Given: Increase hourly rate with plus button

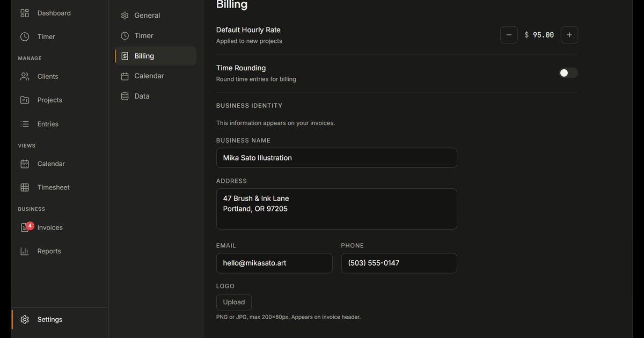Looking at the screenshot, I should [569, 35].
